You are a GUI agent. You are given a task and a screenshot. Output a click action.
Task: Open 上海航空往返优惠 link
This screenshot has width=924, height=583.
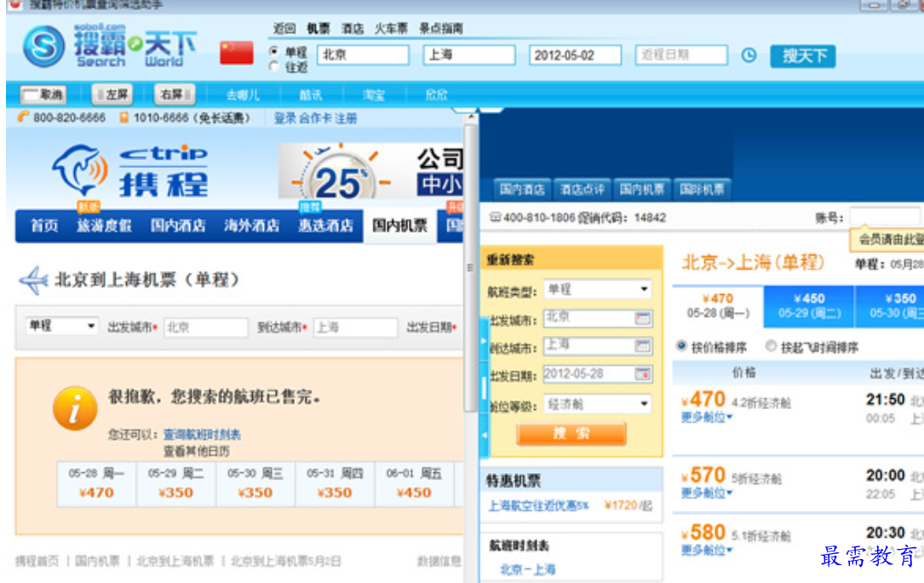click(x=538, y=505)
